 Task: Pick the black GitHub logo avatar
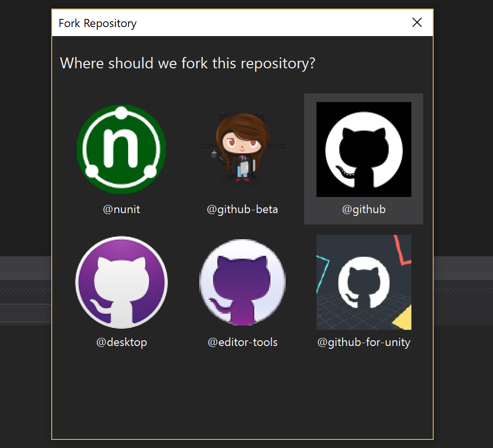[x=364, y=149]
